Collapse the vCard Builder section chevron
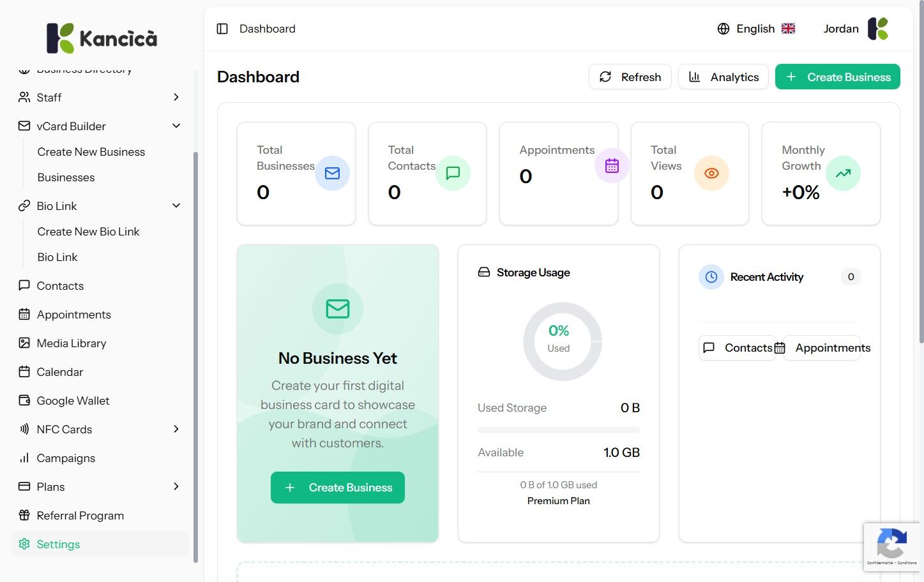Screen dimensions: 924x582 click(x=176, y=126)
